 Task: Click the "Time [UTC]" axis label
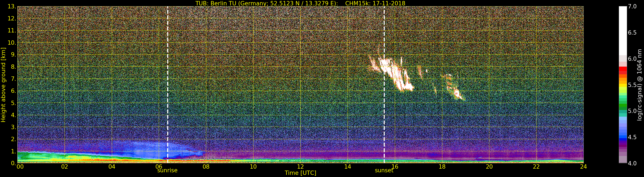300,173
